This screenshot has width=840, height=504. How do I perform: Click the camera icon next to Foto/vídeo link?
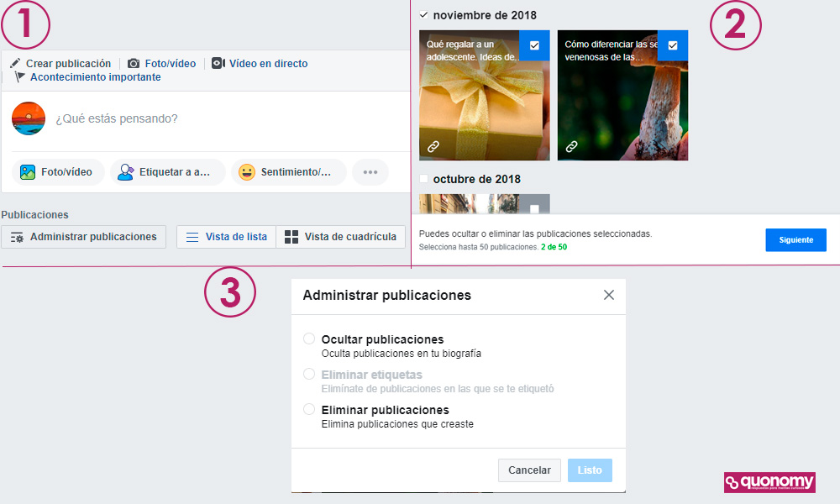134,63
